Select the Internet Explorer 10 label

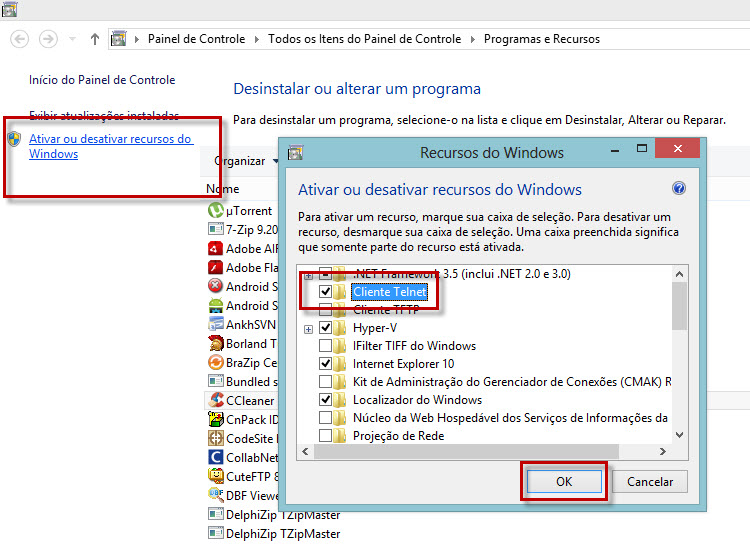tap(403, 364)
